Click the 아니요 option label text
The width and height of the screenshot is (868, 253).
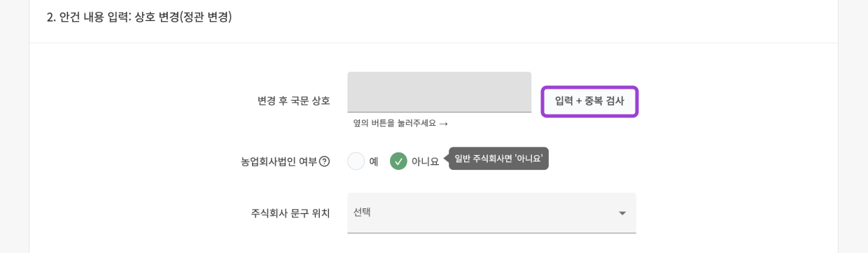[426, 161]
